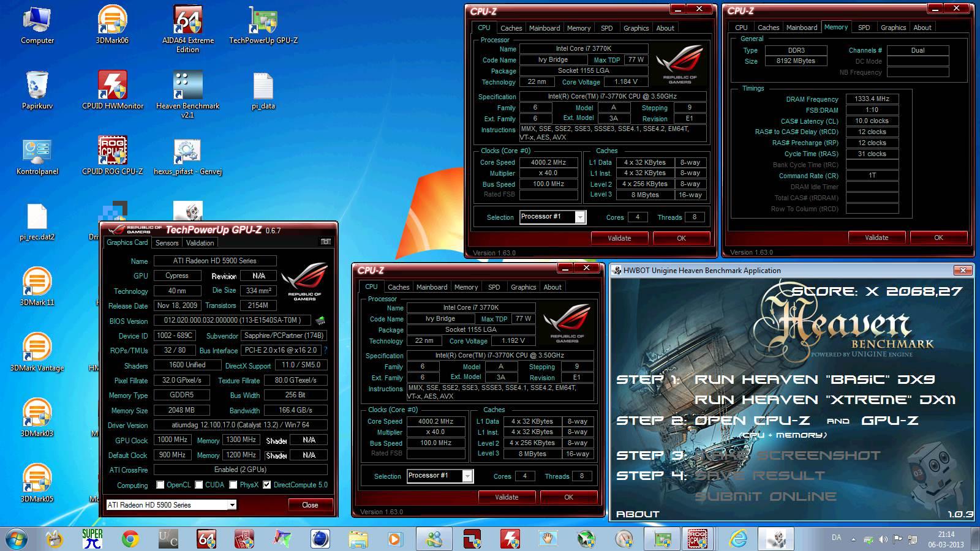Click ABOUT in HWBOT Heaven window
Viewport: 980px width, 551px height.
638,514
